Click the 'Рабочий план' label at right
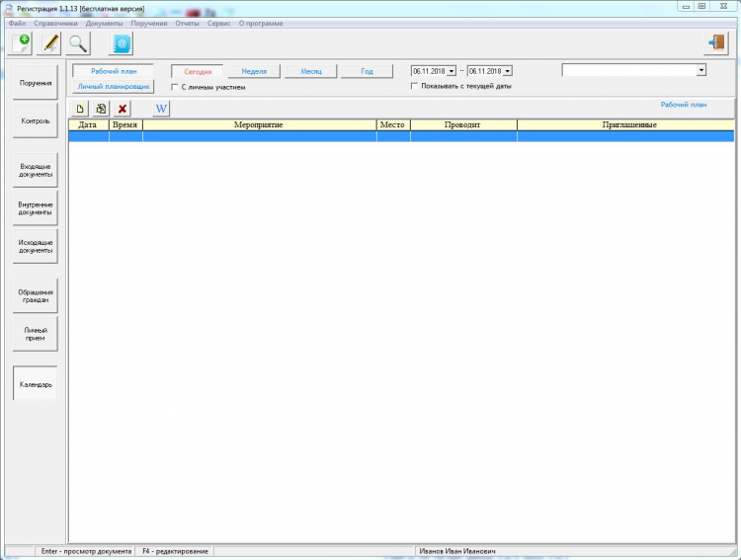Screen dimensions: 741x560 coord(684,105)
